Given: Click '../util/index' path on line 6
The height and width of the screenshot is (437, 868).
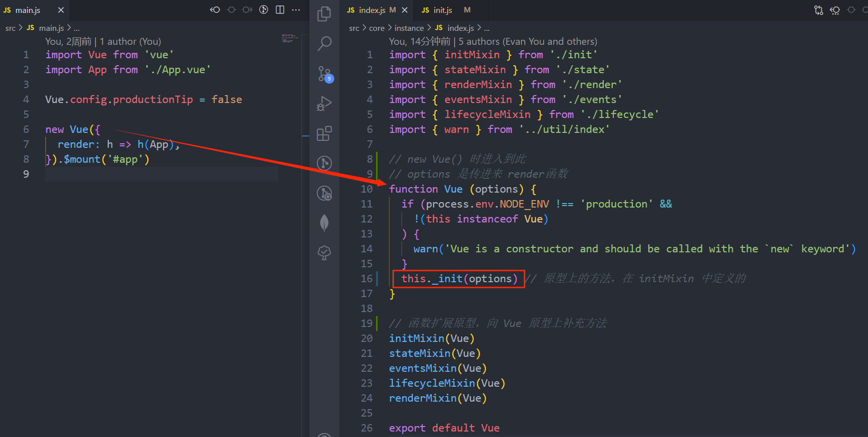Looking at the screenshot, I should click(564, 129).
